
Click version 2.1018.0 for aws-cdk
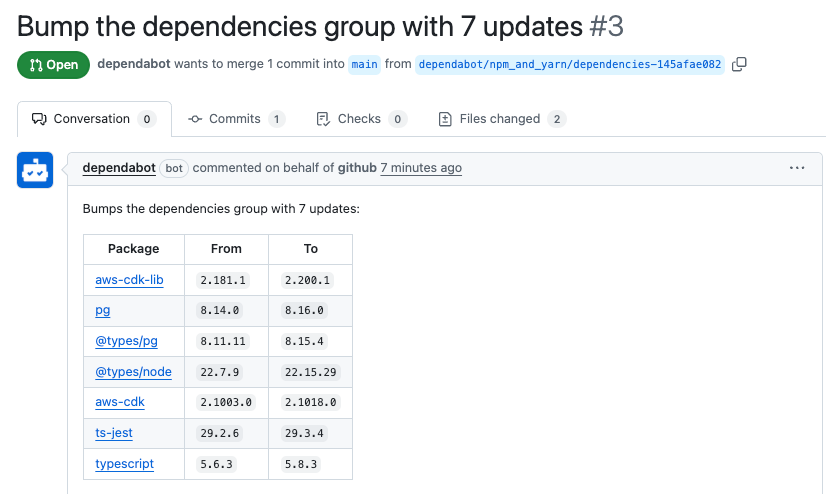310,402
